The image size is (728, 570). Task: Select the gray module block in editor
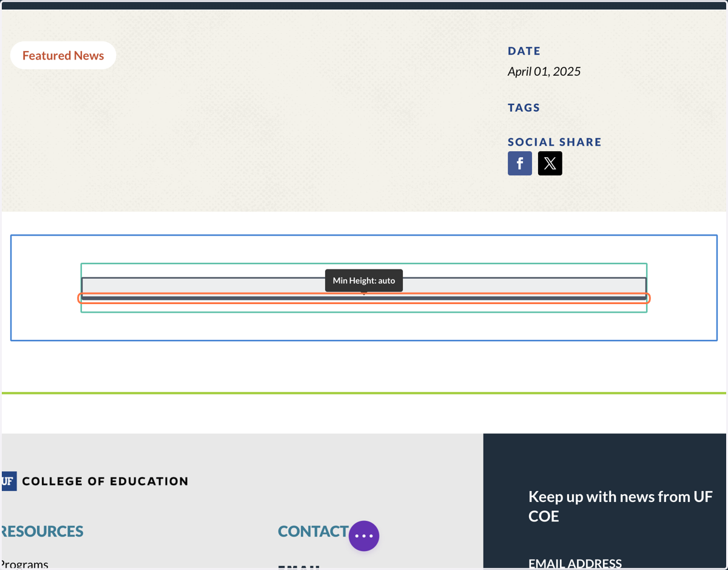point(364,288)
